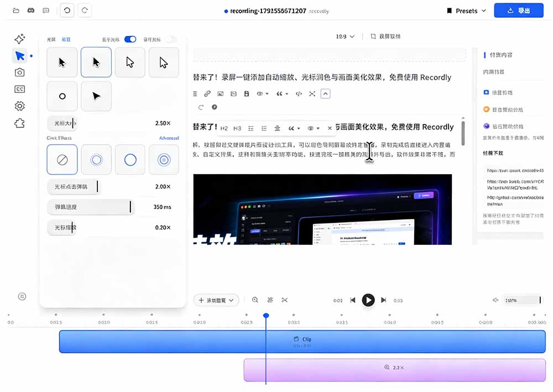Open Advanced click effect options
The image size is (553, 392).
pos(169,138)
